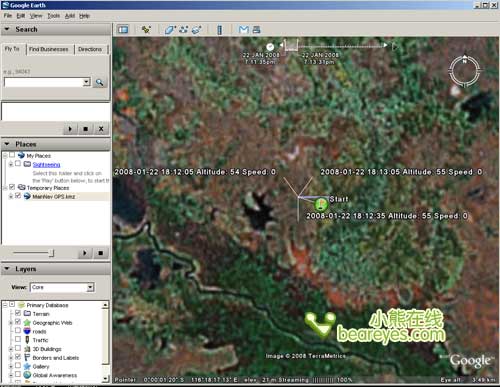500x387 pixels.
Task: Click the Sightseeing link in Places
Action: coord(46,164)
